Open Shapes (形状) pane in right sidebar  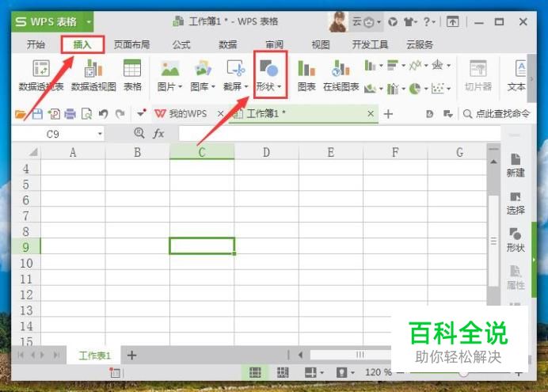[516, 240]
